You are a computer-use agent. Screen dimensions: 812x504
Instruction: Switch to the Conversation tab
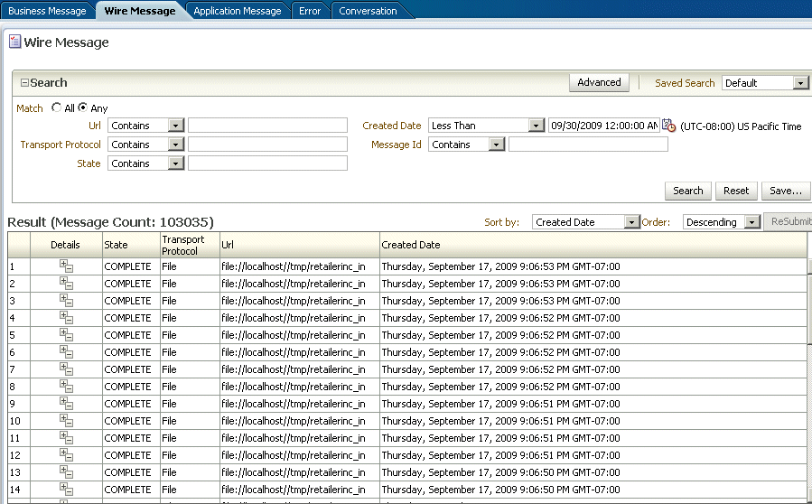pos(368,11)
